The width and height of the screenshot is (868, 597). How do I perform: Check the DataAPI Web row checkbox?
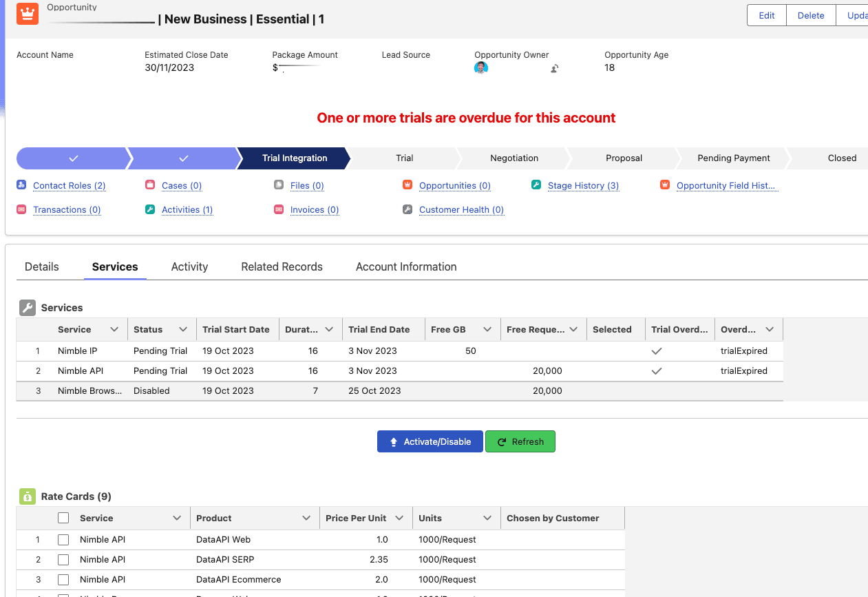tap(63, 539)
